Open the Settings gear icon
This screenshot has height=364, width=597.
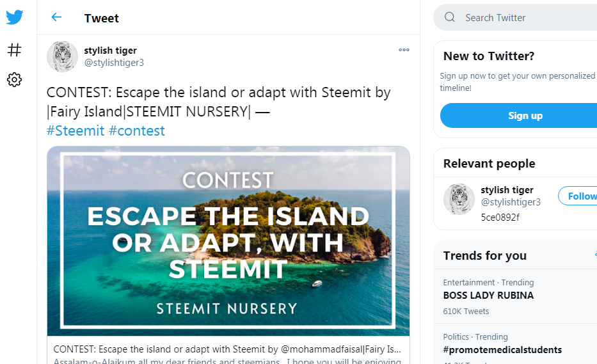[15, 80]
